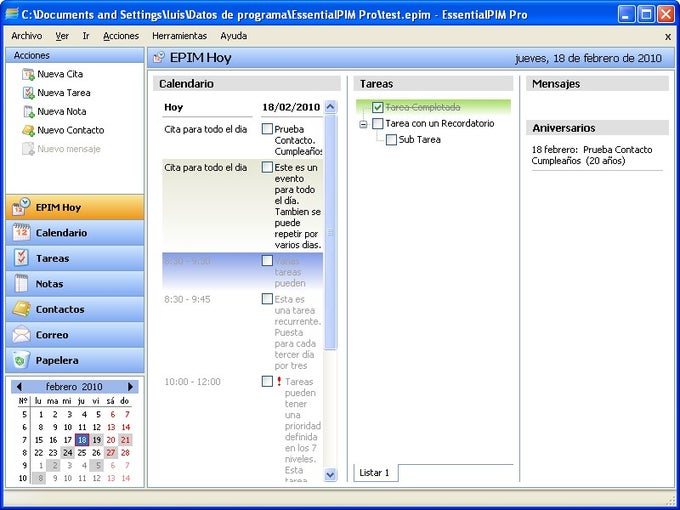
Task: Open the Ayuda menu
Action: 234,36
